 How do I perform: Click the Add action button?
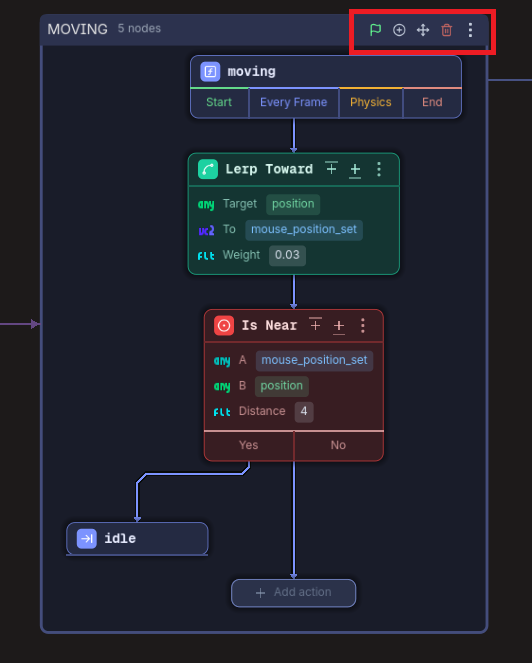click(293, 592)
